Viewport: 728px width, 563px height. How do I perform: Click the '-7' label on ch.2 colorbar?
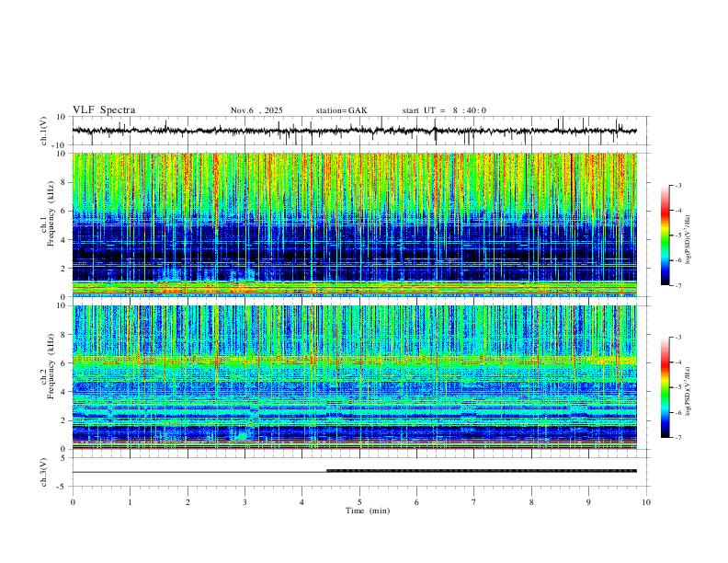pos(678,437)
